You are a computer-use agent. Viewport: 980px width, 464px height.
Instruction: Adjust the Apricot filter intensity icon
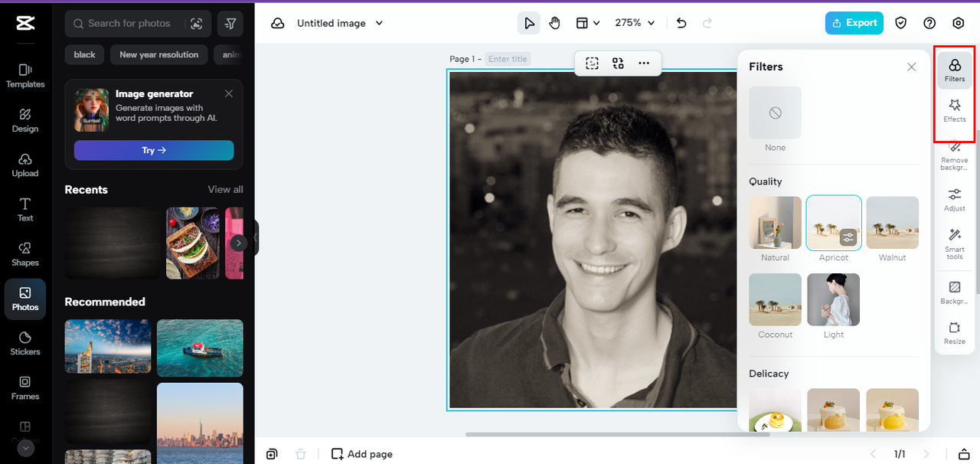[848, 237]
